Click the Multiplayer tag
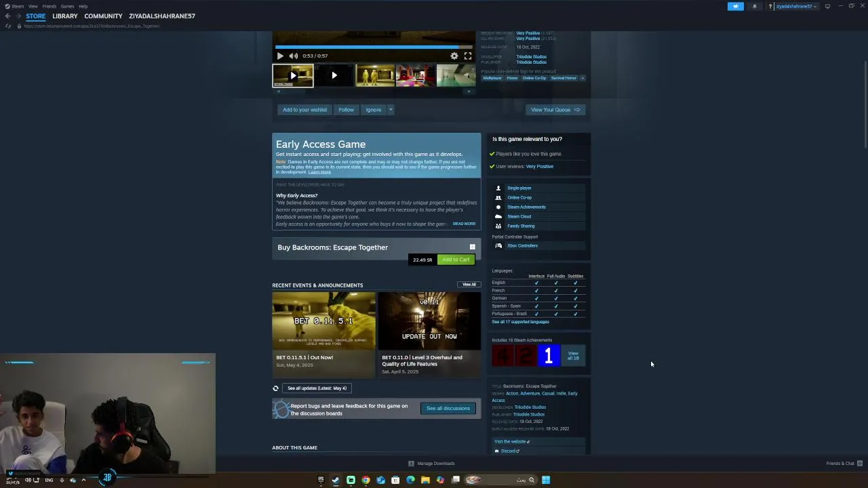The width and height of the screenshot is (868, 488). click(492, 78)
